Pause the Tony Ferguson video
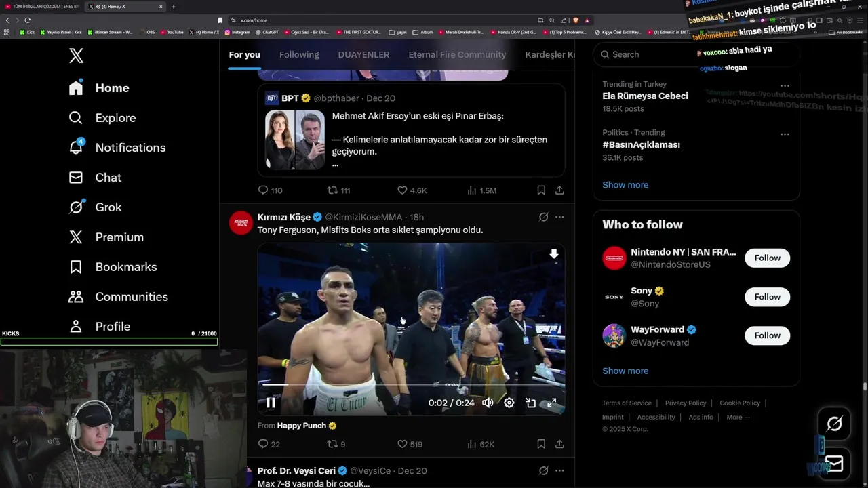 [x=271, y=403]
